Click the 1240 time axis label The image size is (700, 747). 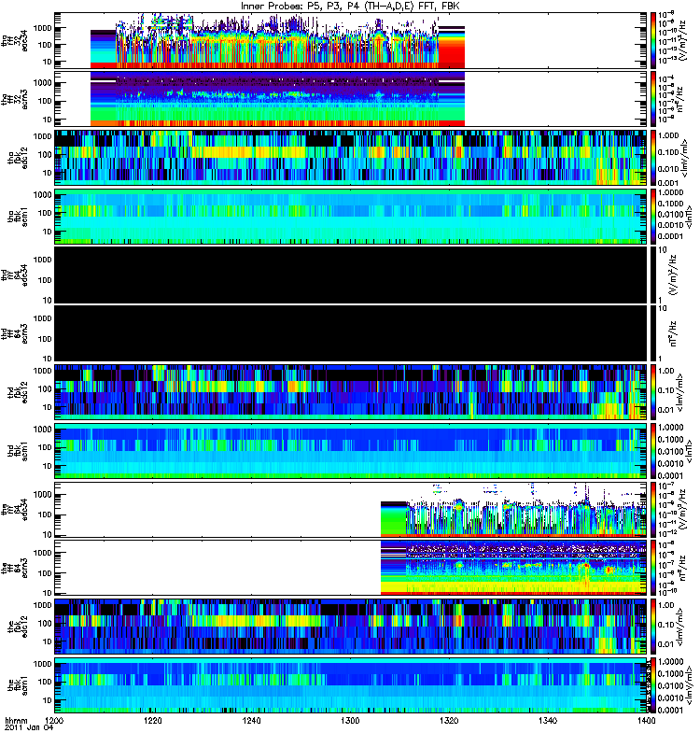[252, 721]
